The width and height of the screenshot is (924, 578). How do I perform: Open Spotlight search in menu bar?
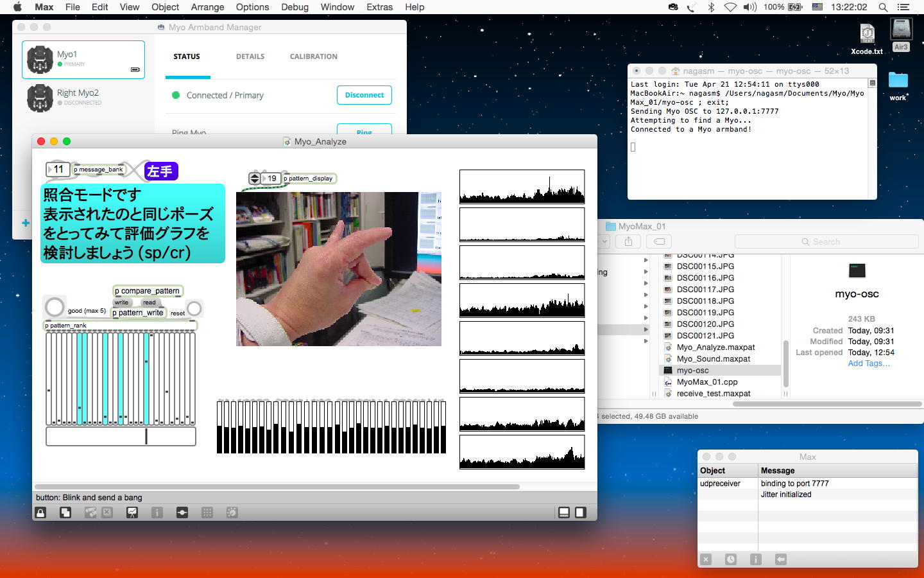point(883,7)
